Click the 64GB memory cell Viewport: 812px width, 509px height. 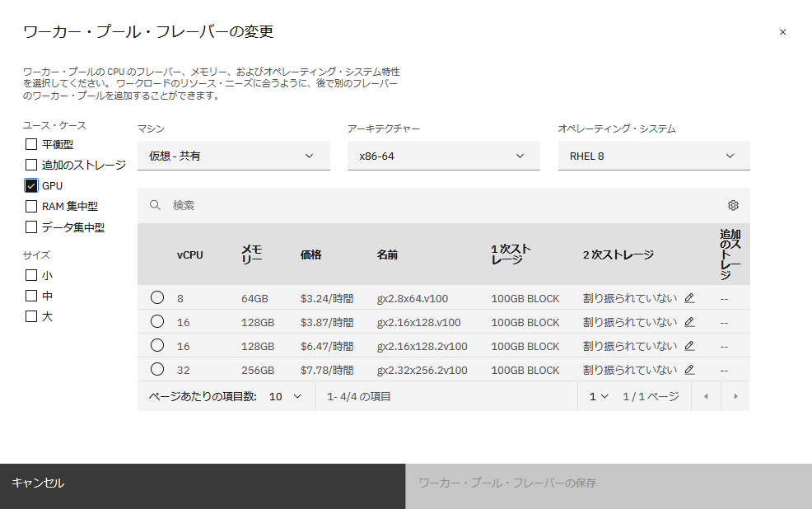[254, 299]
